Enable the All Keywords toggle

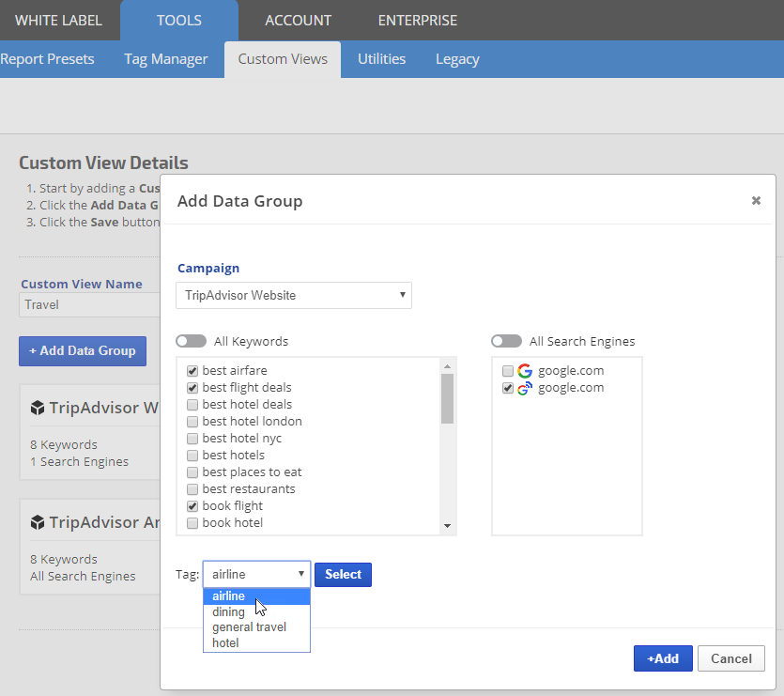point(191,342)
